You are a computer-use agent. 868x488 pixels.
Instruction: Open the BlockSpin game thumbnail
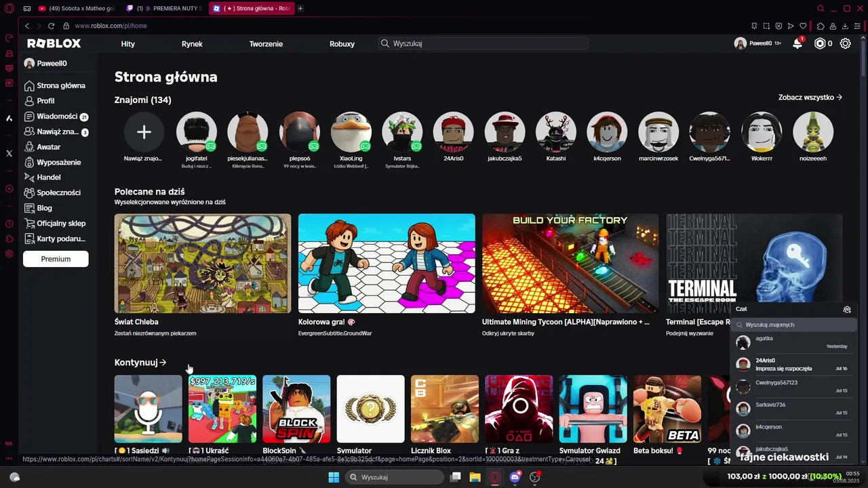pos(296,409)
